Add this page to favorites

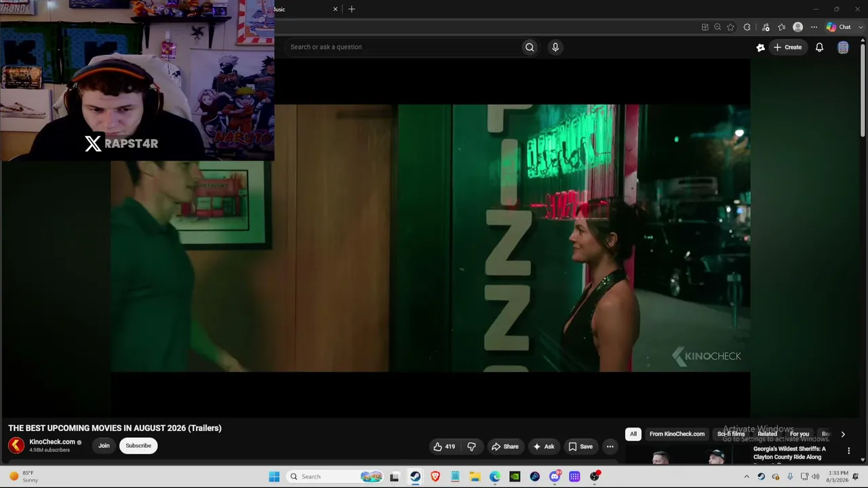pyautogui.click(x=730, y=27)
